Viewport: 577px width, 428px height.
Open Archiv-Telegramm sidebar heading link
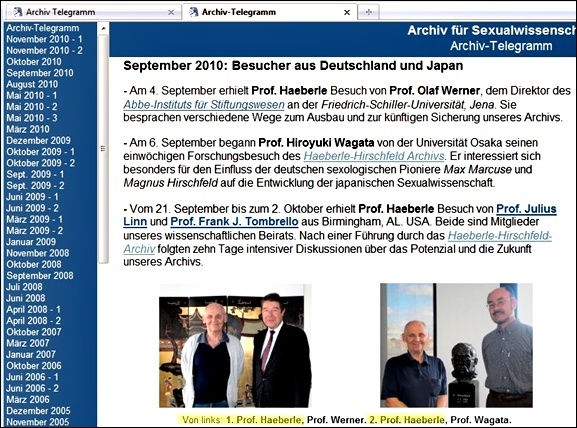pos(43,28)
